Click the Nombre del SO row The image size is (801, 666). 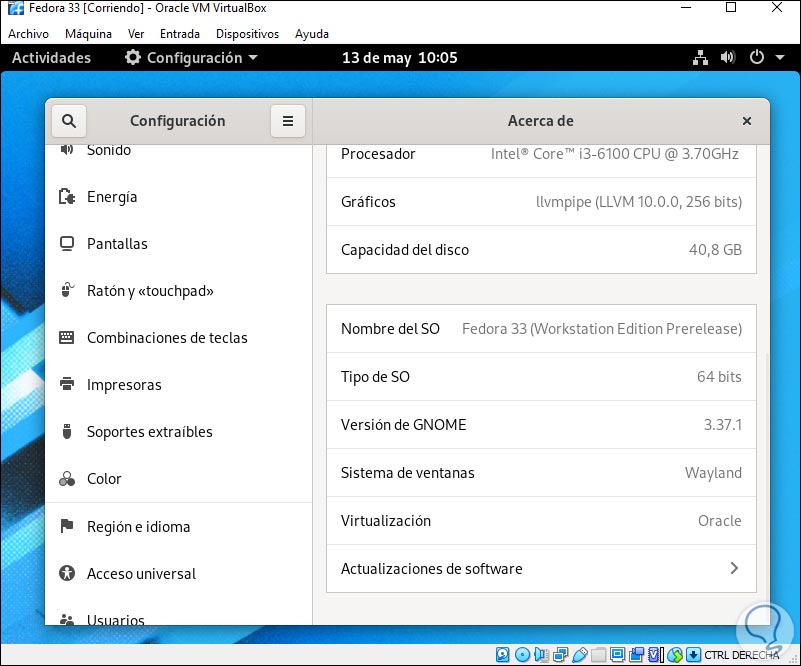[541, 328]
